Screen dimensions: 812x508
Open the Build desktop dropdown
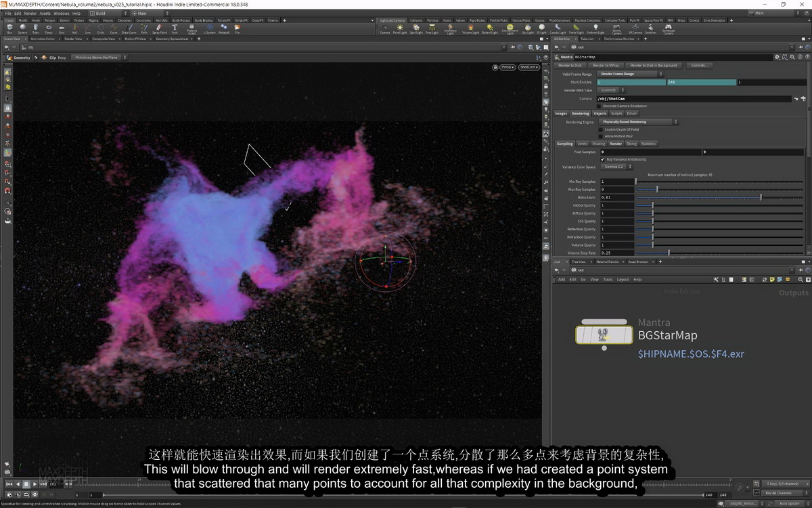click(x=108, y=13)
